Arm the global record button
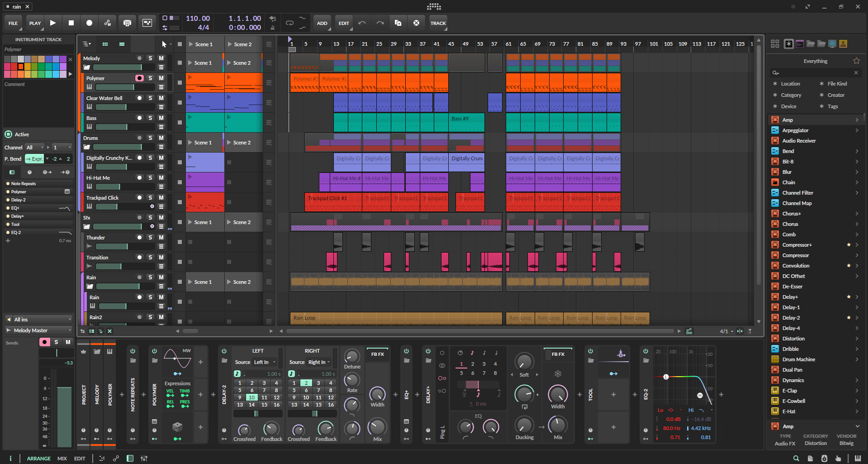Screen dimensions: 868x464 (89, 23)
